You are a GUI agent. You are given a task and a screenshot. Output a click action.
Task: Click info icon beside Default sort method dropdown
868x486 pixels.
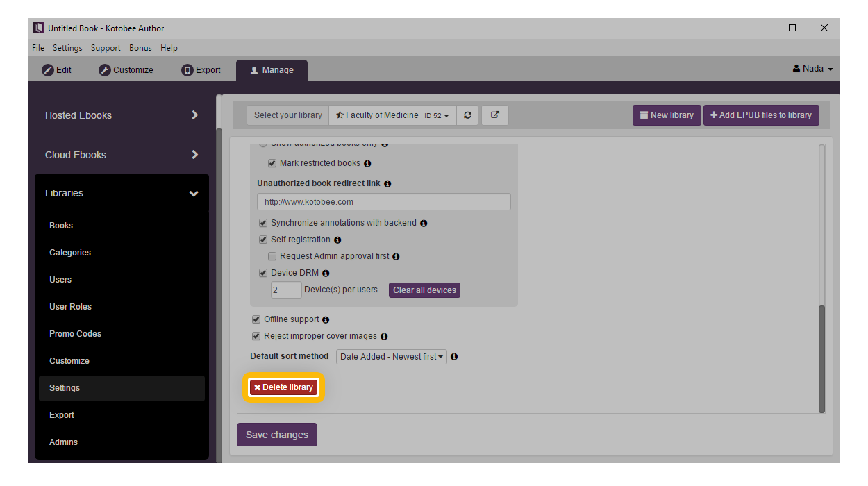point(454,357)
